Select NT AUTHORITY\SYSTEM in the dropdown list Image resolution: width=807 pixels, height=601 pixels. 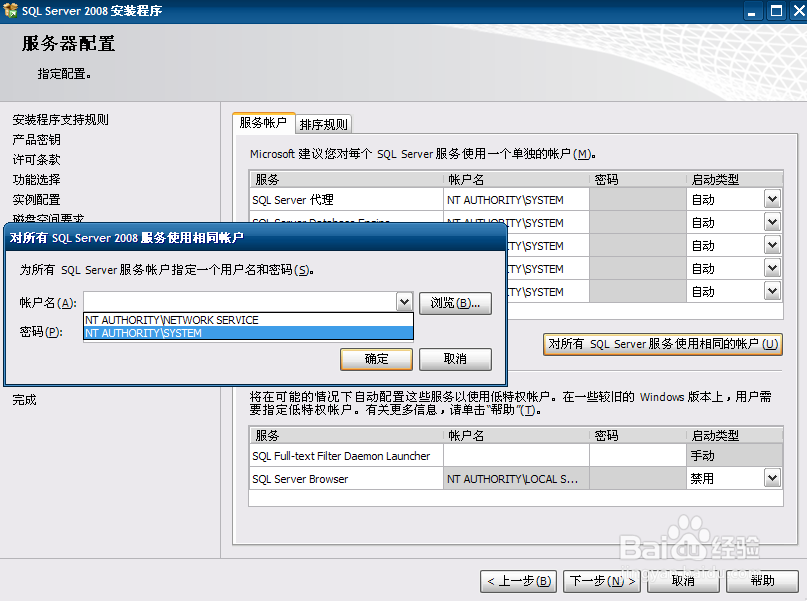click(248, 333)
